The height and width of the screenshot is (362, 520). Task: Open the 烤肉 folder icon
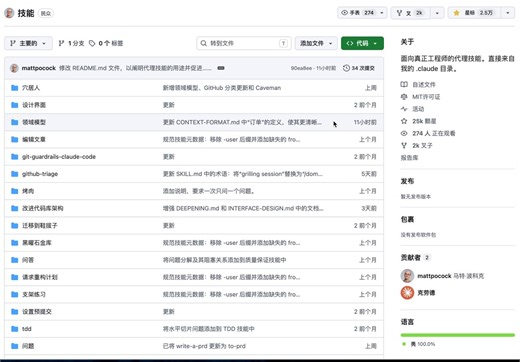[15, 191]
